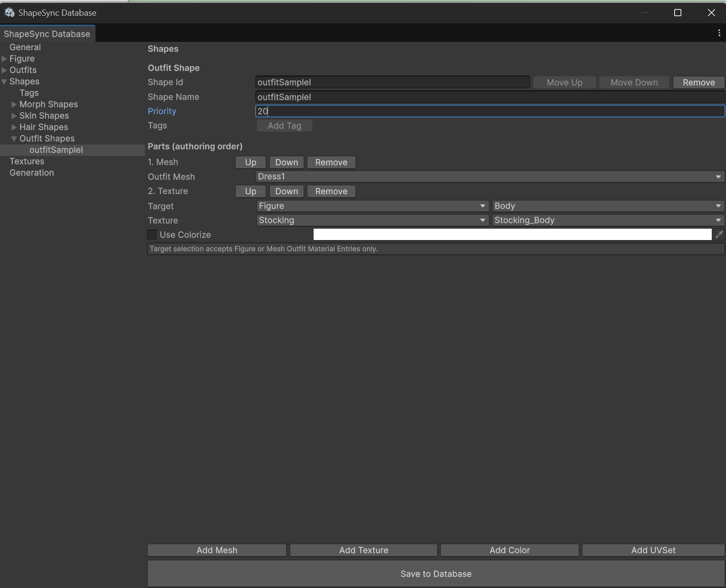Maximize the ShapeSync Database window
The width and height of the screenshot is (726, 588).
[678, 13]
